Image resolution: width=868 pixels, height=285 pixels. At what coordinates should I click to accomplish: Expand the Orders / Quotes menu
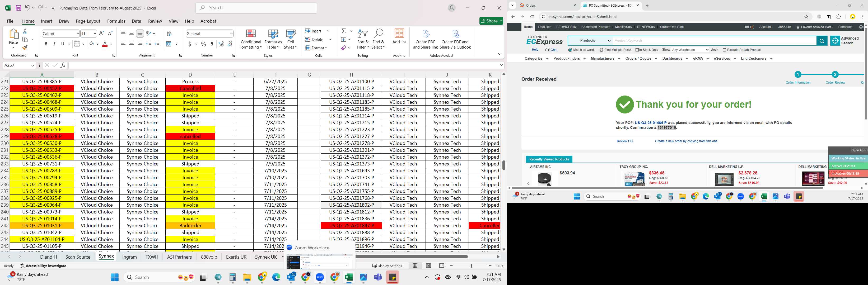click(x=641, y=59)
